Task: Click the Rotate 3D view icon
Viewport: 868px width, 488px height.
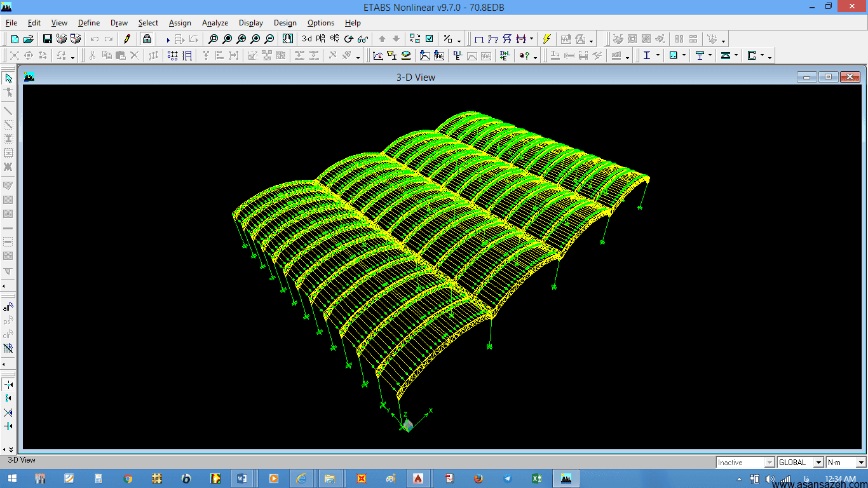Action: (348, 39)
